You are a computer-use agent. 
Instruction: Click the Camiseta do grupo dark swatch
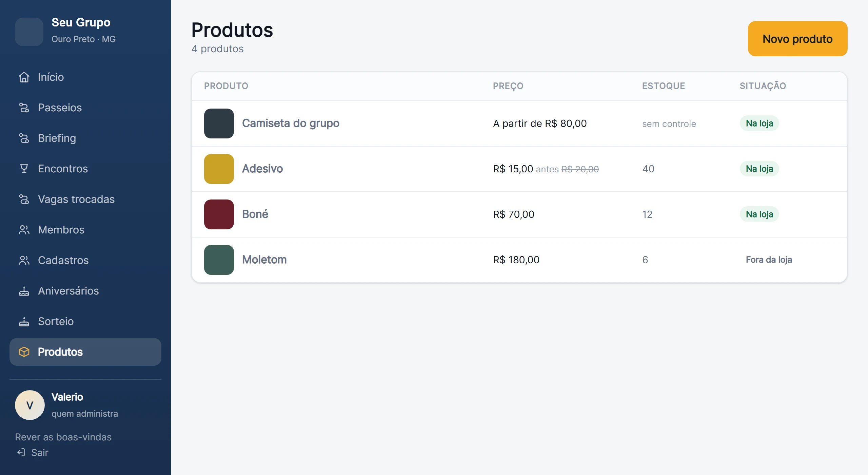219,123
